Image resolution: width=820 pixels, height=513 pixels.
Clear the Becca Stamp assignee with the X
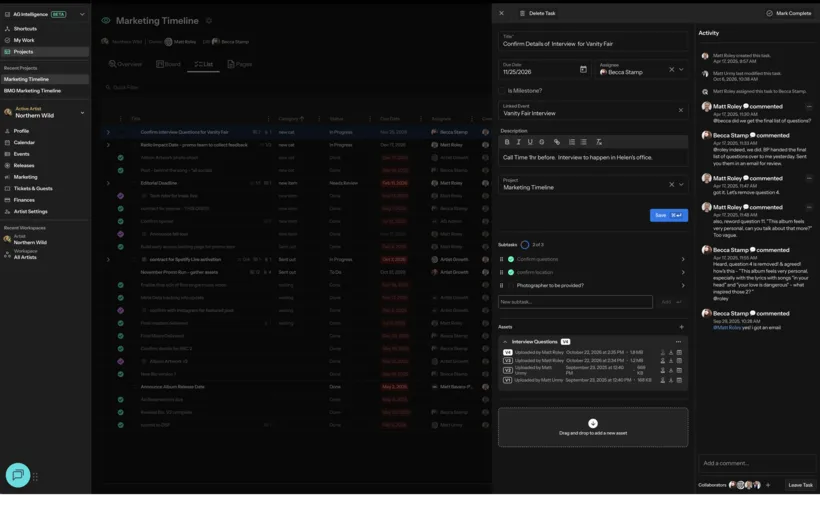(x=671, y=70)
